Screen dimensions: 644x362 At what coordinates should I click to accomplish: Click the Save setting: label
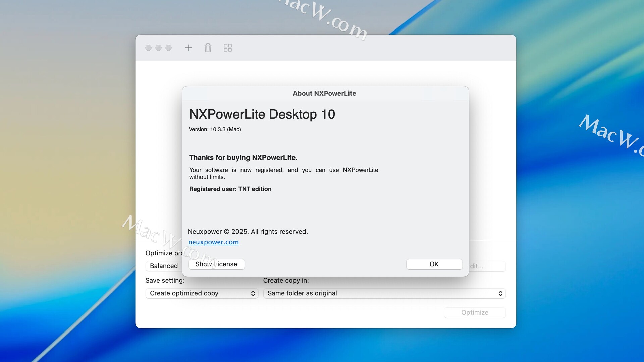[x=165, y=281]
